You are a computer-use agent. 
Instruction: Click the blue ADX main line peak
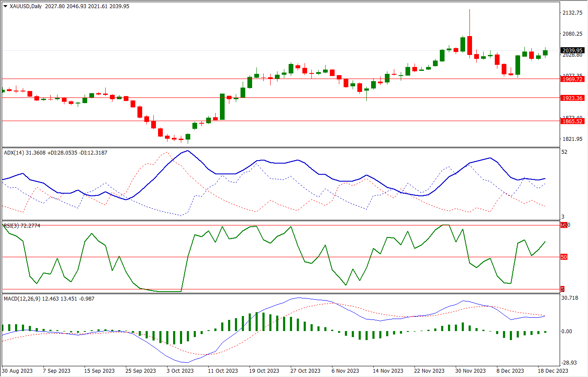click(187, 151)
